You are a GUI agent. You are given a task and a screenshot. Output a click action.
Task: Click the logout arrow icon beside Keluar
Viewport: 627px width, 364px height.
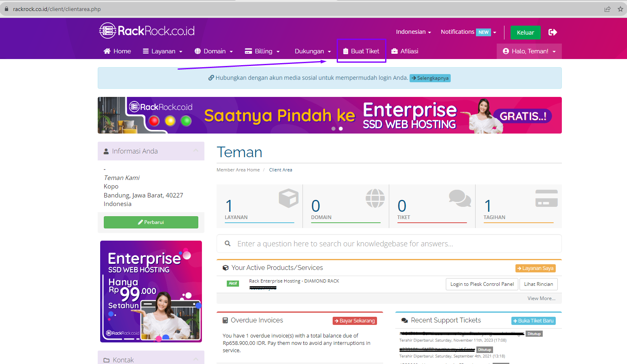pyautogui.click(x=552, y=32)
